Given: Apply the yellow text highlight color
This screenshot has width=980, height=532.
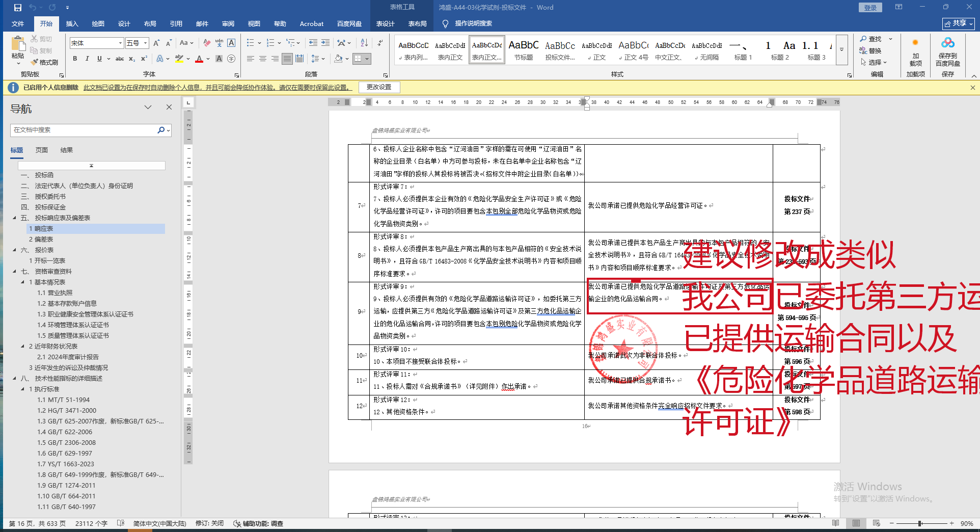Looking at the screenshot, I should click(179, 59).
